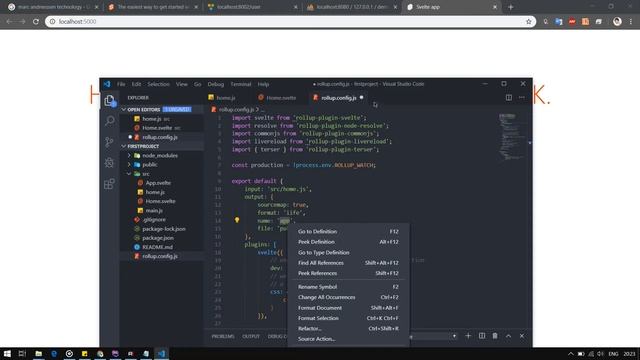Select Find All References

click(x=348, y=263)
